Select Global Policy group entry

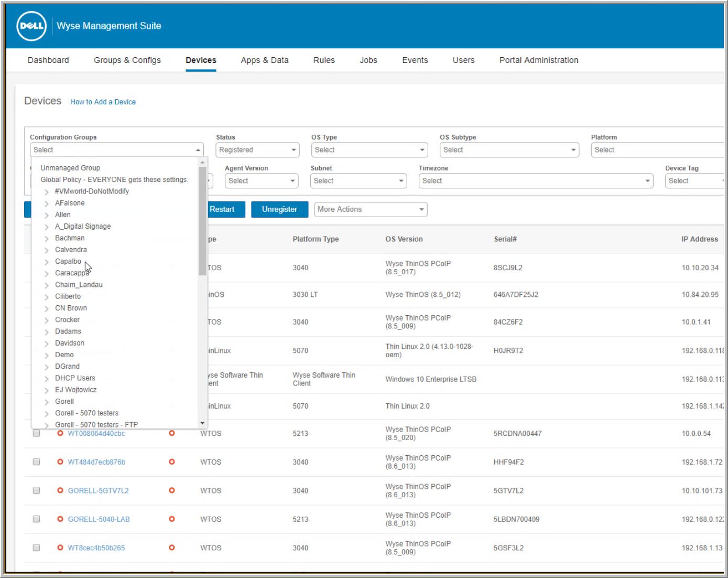[114, 179]
